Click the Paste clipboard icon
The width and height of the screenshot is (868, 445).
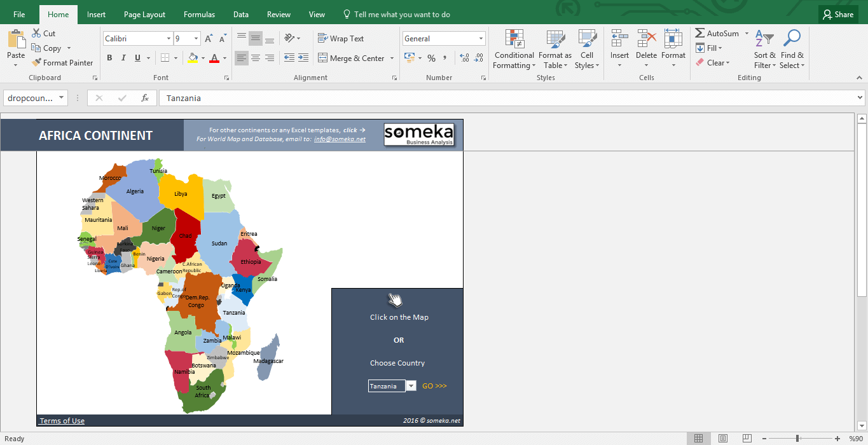[16, 39]
